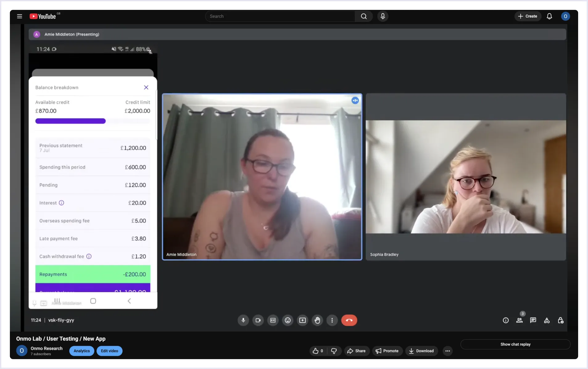588x369 pixels.
Task: Toggle the camera in meeting controls
Action: 258,320
